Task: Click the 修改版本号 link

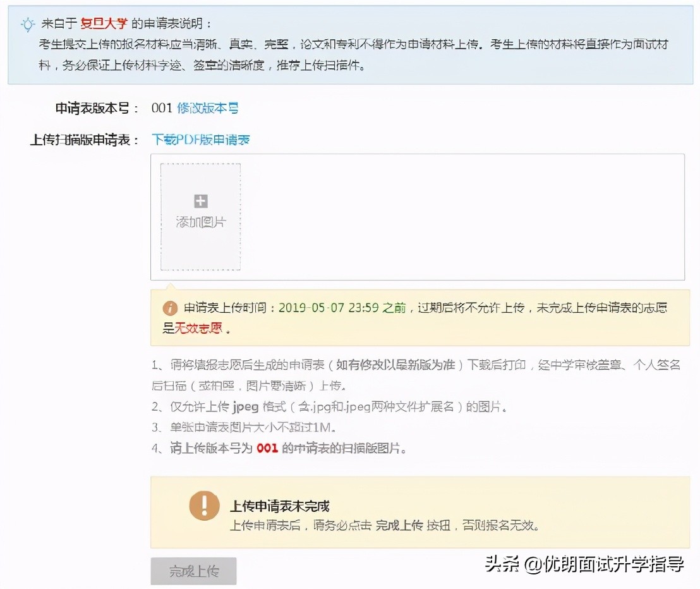Action: pyautogui.click(x=208, y=108)
